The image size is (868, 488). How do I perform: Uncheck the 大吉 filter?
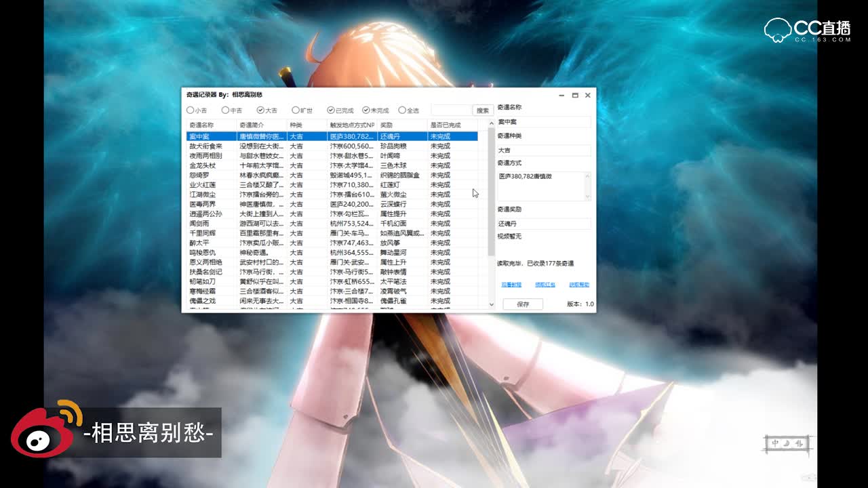(x=259, y=110)
